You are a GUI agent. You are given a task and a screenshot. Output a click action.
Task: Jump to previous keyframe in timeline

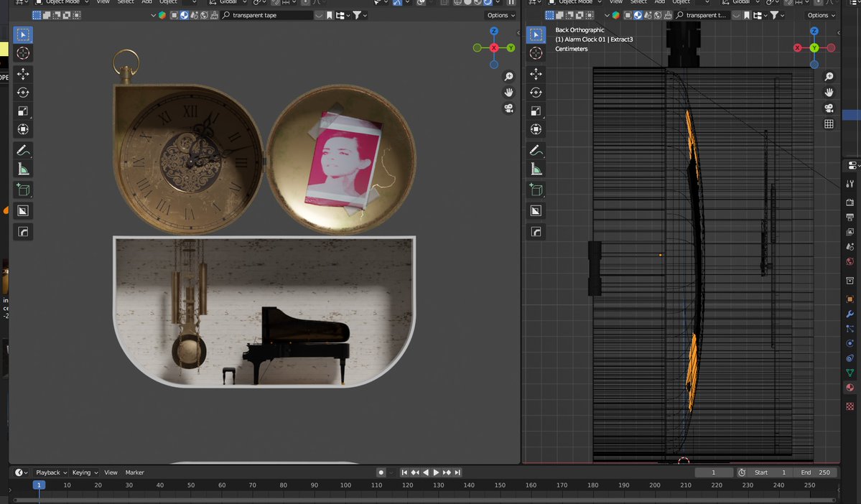point(415,472)
